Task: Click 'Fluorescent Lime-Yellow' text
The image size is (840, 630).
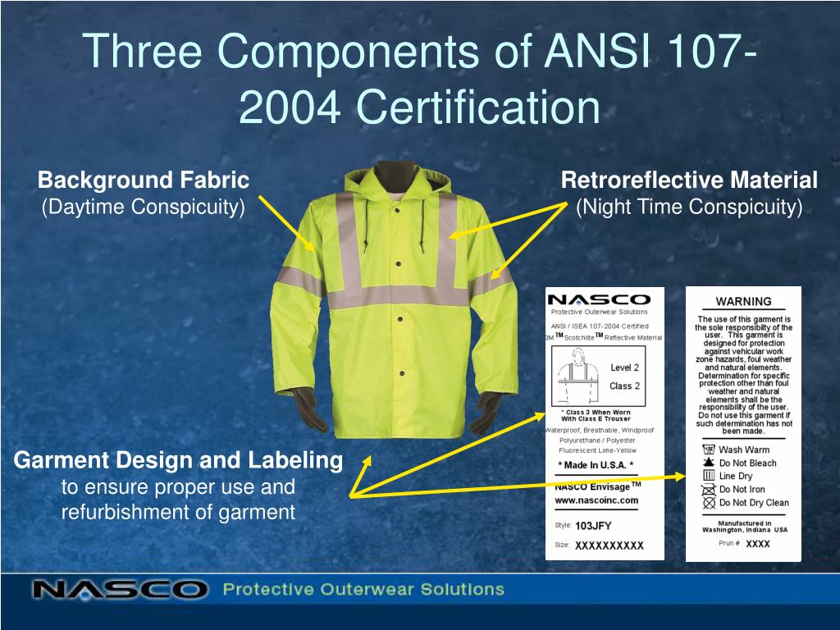Action: click(x=597, y=450)
